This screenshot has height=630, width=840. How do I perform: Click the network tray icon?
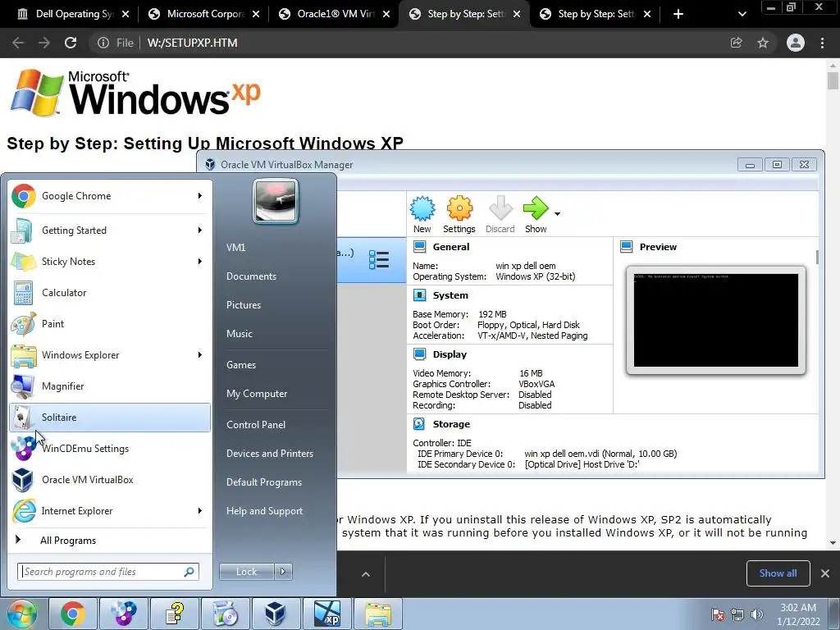pyautogui.click(x=737, y=614)
